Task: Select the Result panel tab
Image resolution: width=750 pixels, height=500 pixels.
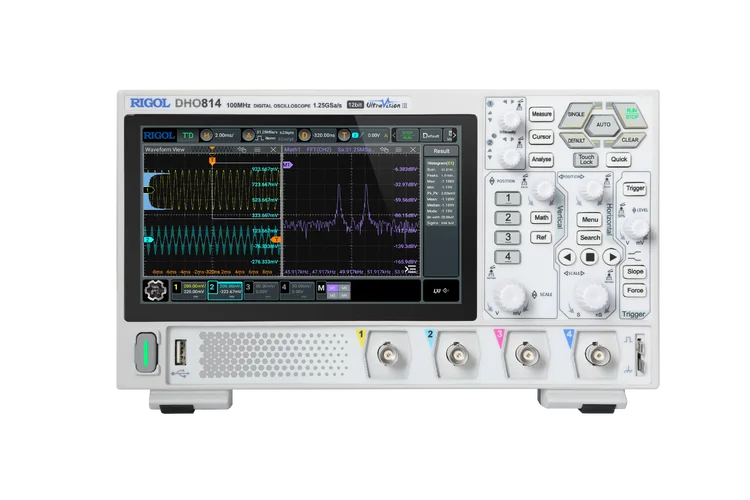Action: click(x=441, y=151)
